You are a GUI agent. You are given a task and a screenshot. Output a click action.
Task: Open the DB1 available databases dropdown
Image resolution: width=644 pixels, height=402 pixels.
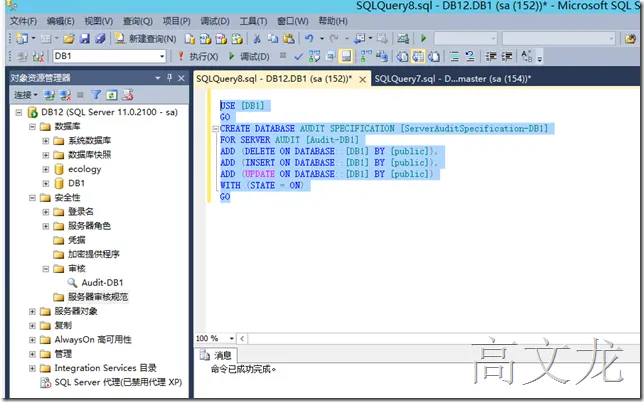[162, 56]
